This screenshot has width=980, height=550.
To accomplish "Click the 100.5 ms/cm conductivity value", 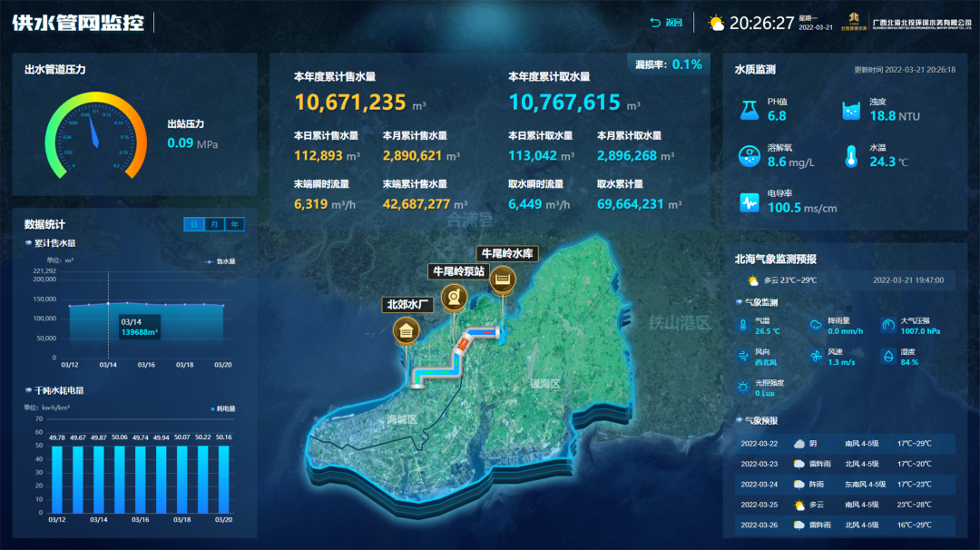I will coord(802,208).
